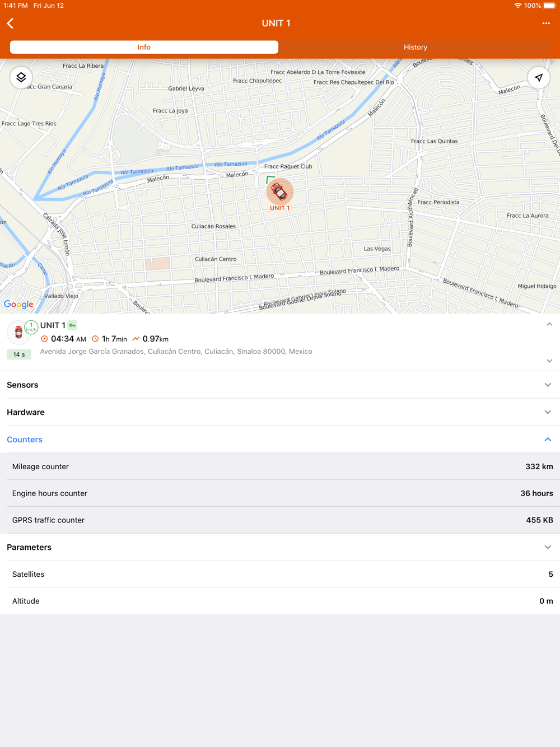Open the three-dots more options menu
This screenshot has width=560, height=747.
[546, 23]
